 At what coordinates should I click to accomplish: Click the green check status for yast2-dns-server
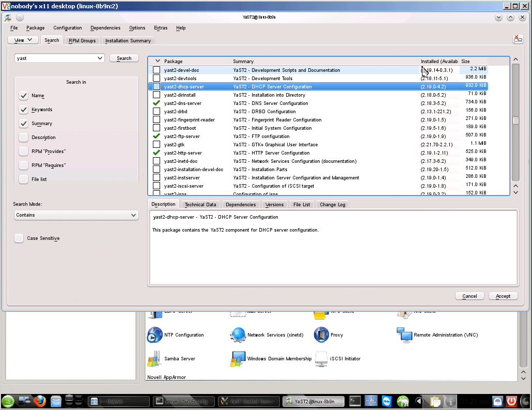tap(157, 103)
